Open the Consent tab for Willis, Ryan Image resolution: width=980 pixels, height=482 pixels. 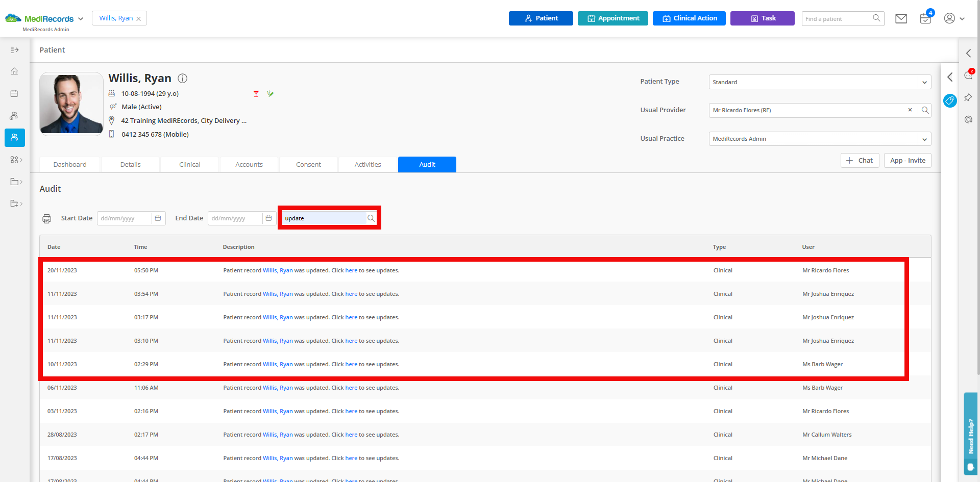(308, 164)
